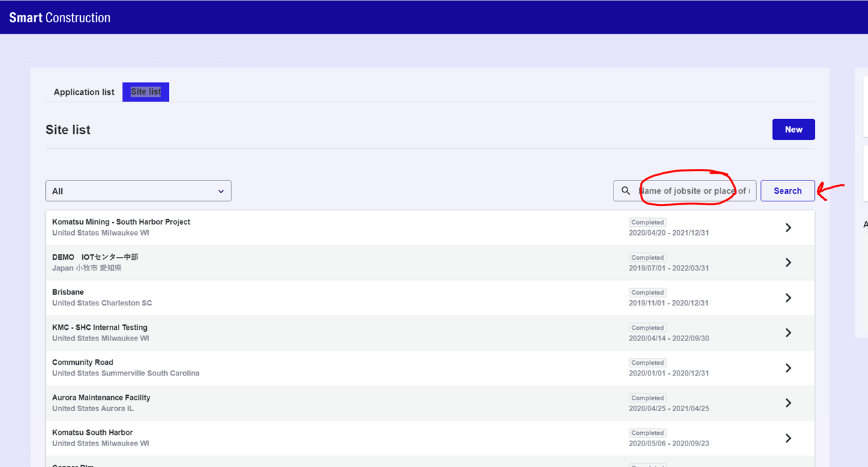
Task: Click the Komatsu South Harbor row arrow
Action: pos(788,438)
